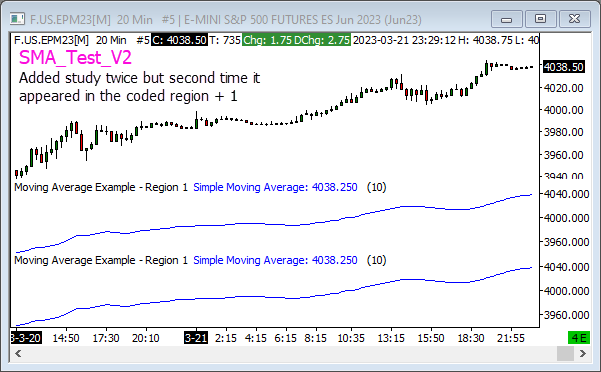601x372 pixels.
Task: Click the chart window icon in title bar
Action: (17, 19)
